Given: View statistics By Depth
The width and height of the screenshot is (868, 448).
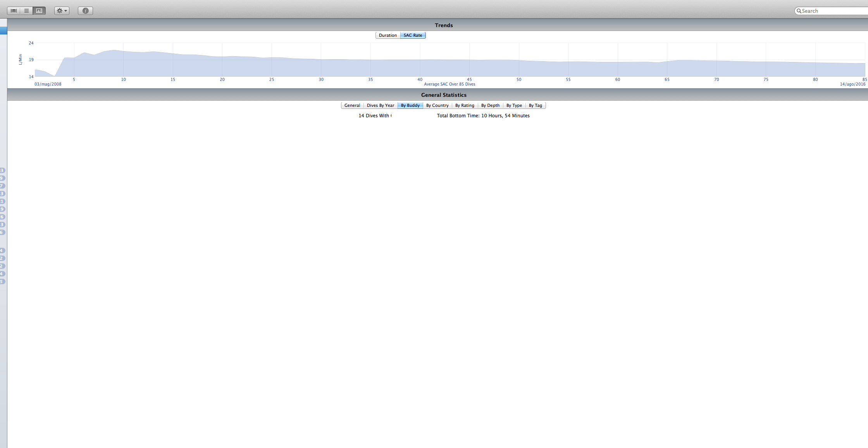Looking at the screenshot, I should [490, 105].
